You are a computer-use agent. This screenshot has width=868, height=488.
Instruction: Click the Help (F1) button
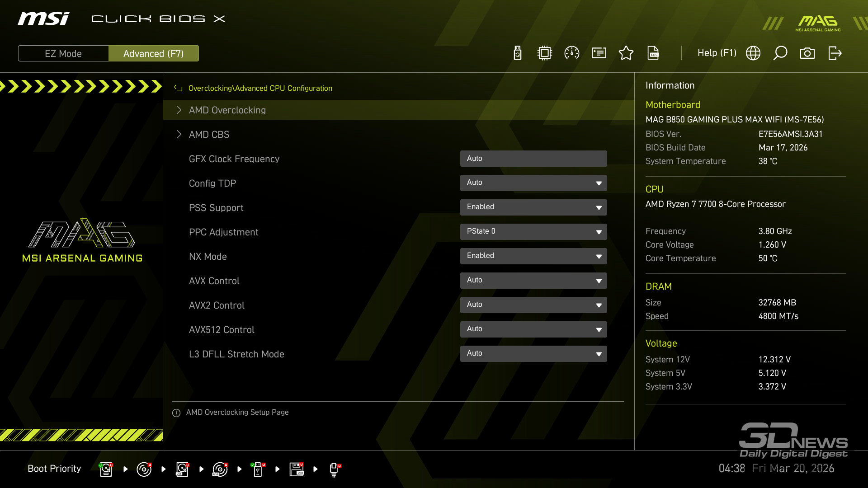tap(717, 53)
